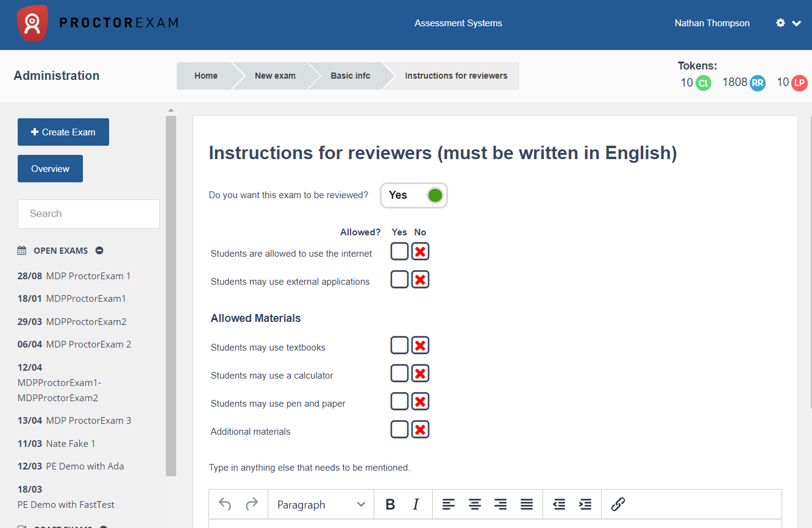
Task: Click Assessment Systems header text
Action: pos(458,23)
